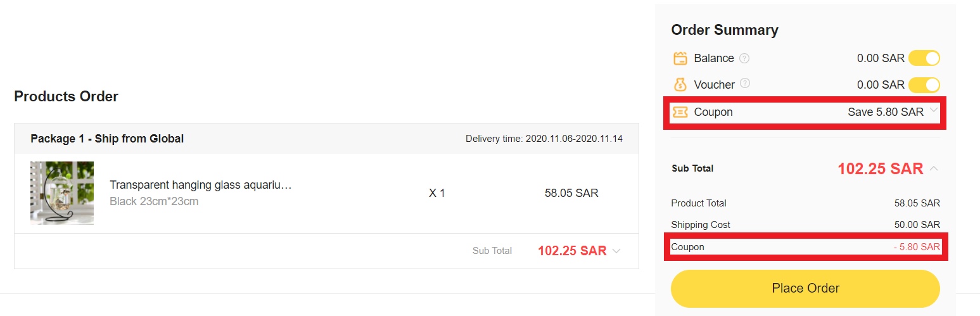
Task: Toggle the Balance switch off
Action: coord(924,58)
